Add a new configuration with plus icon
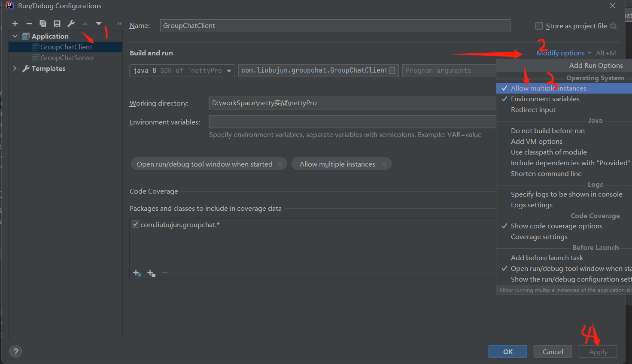 pos(15,24)
